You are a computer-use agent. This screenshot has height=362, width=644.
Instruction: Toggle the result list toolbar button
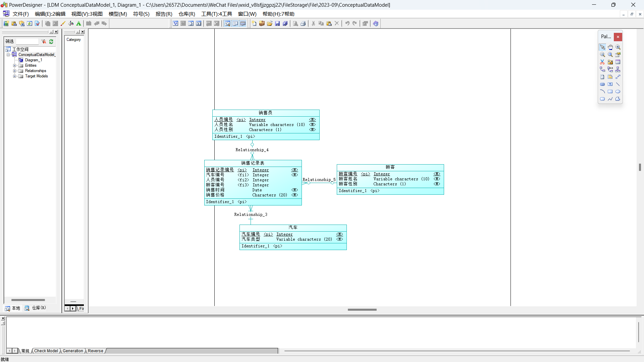tap(243, 23)
